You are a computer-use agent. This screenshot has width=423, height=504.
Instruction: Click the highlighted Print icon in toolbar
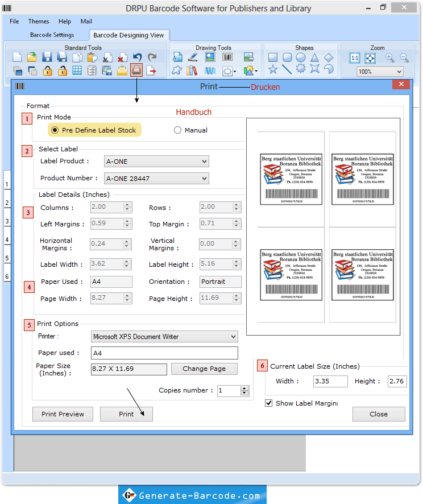pos(136,70)
